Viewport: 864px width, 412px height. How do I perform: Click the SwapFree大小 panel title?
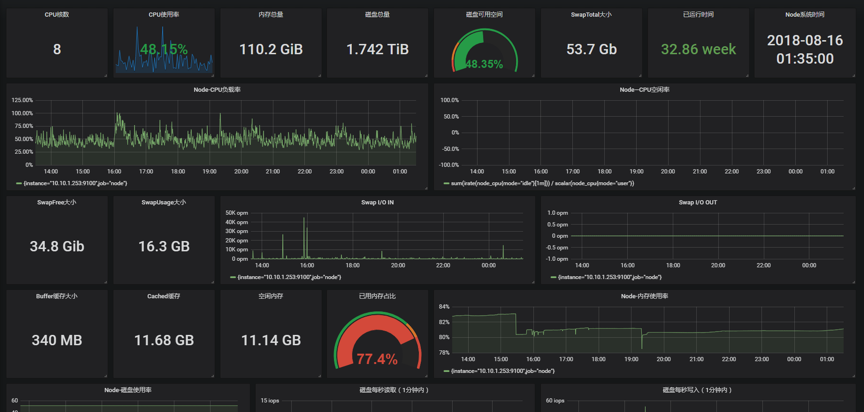coord(57,202)
